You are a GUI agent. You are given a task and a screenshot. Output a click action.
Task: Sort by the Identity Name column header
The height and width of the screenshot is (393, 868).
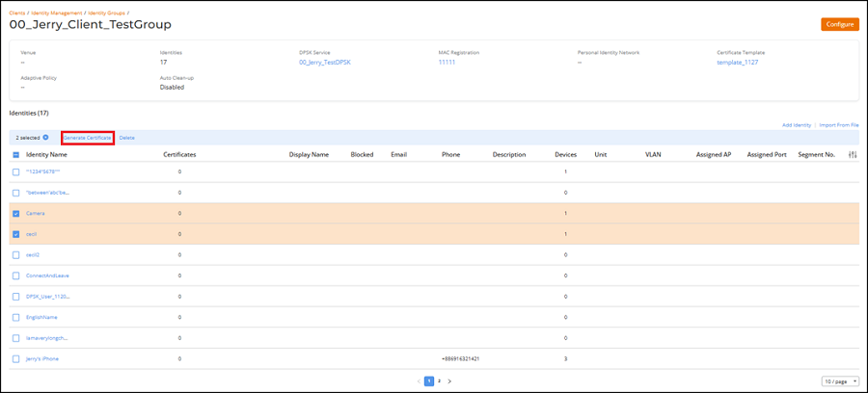46,154
